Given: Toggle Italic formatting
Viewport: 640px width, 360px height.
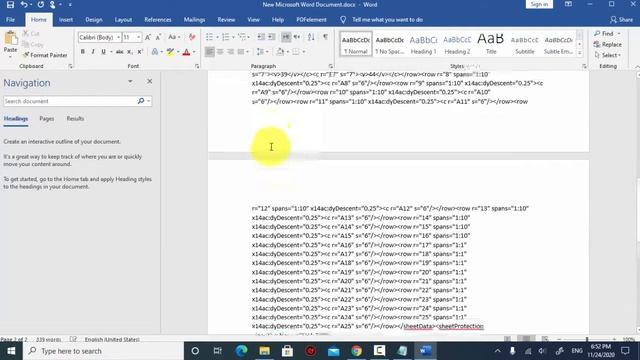Looking at the screenshot, I should pos(93,52).
